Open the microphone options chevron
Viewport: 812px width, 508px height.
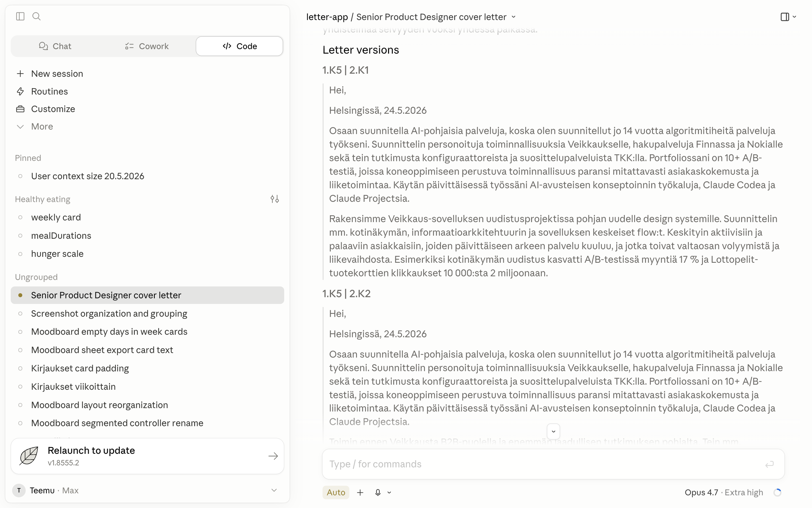[x=389, y=492]
